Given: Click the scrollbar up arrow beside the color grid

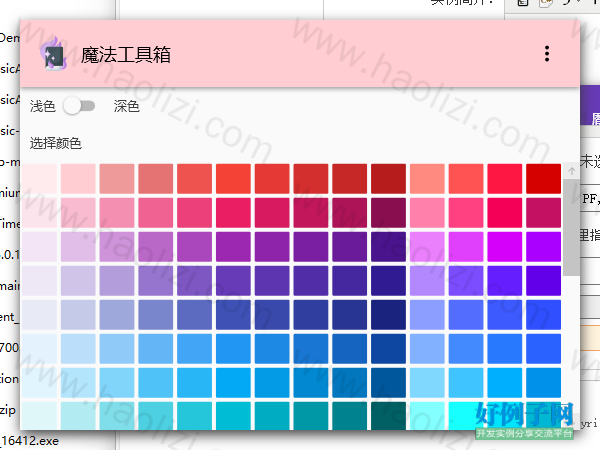Looking at the screenshot, I should [572, 171].
